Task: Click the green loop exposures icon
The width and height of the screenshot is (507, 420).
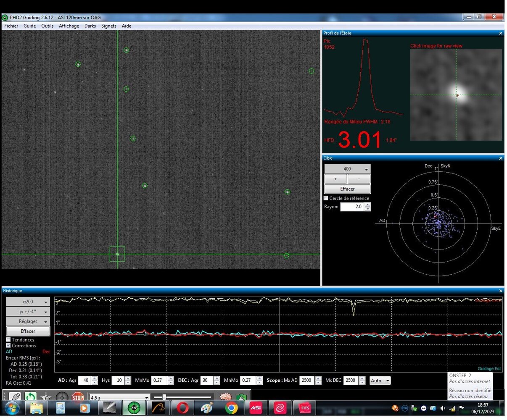Action: tap(30, 397)
